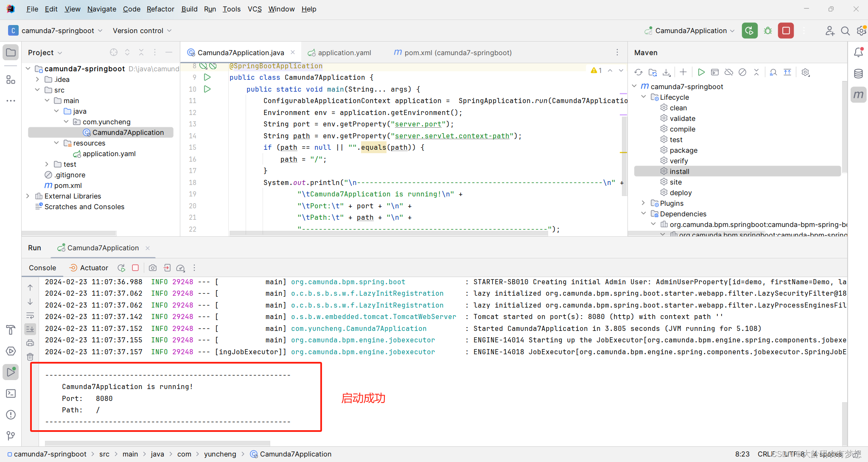Screen dimensions: 868x462
Task: Open the Database tool window
Action: point(858,73)
